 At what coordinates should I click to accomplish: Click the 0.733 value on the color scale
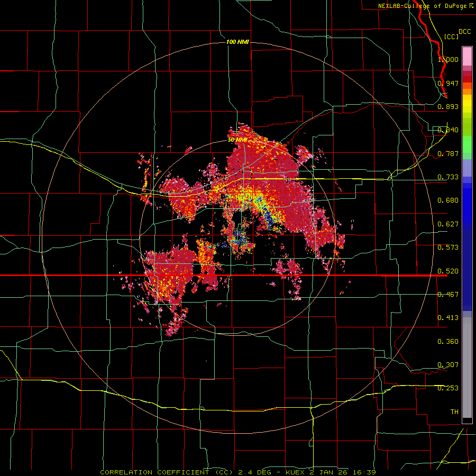coord(448,177)
